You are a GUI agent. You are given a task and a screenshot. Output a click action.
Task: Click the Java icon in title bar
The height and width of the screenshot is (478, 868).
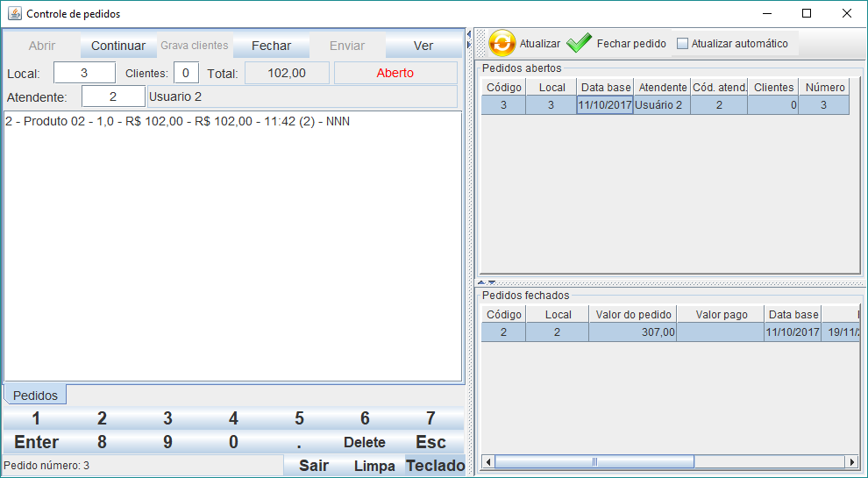click(x=14, y=14)
